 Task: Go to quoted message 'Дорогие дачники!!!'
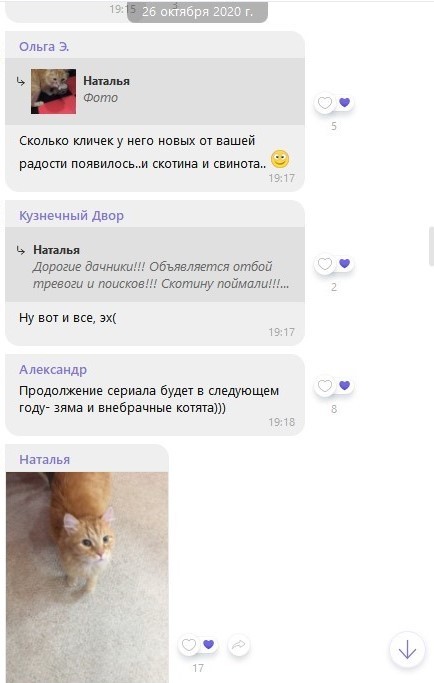tap(155, 265)
